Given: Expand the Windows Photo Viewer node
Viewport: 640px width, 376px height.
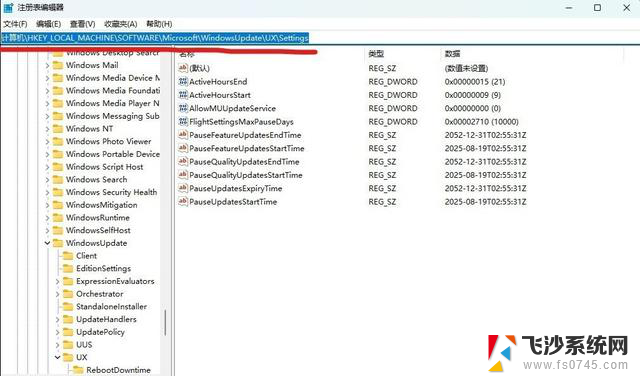Looking at the screenshot, I should tap(47, 142).
